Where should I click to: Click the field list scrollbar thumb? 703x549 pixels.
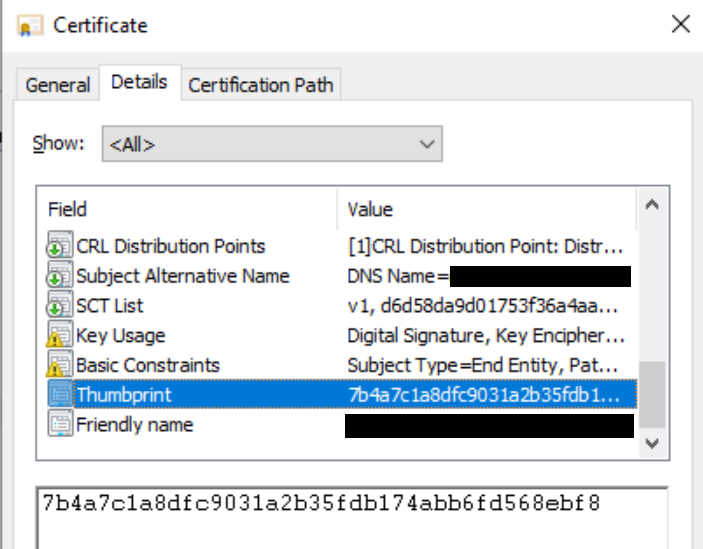(x=652, y=394)
